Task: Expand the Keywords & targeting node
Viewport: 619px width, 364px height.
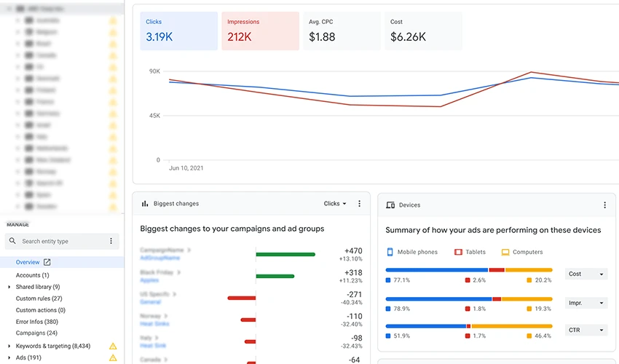Action: (9, 347)
